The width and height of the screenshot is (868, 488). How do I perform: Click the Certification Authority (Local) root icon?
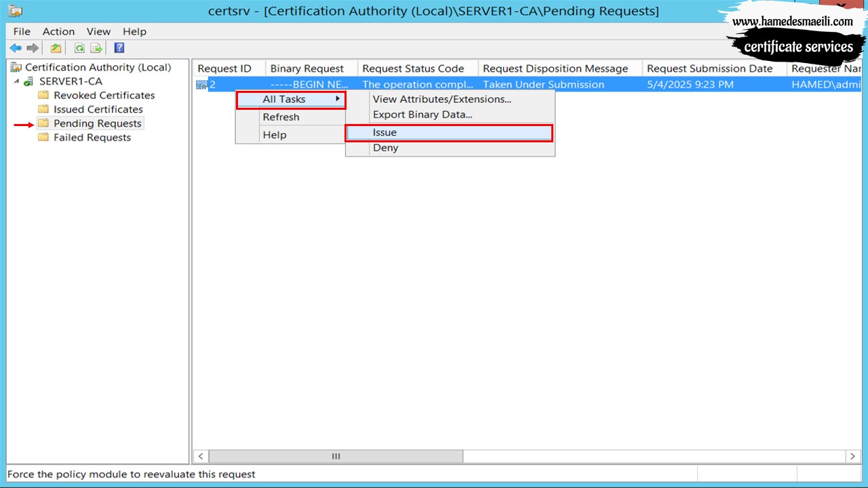(16, 67)
